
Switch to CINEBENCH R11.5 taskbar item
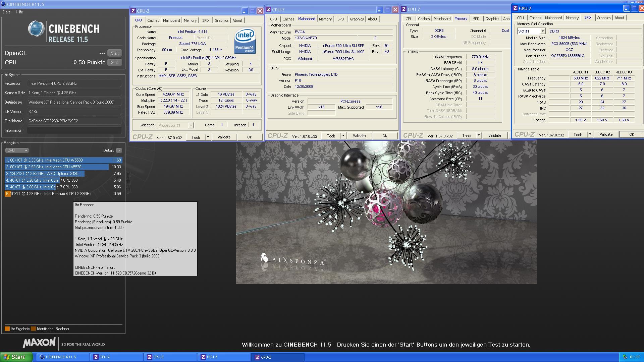tap(62, 357)
